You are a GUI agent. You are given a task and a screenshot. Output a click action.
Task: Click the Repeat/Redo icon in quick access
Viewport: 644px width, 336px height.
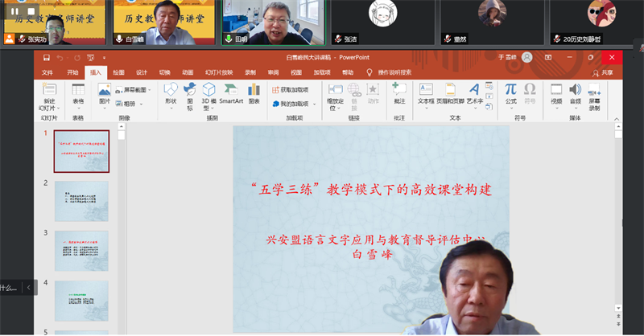(77, 58)
